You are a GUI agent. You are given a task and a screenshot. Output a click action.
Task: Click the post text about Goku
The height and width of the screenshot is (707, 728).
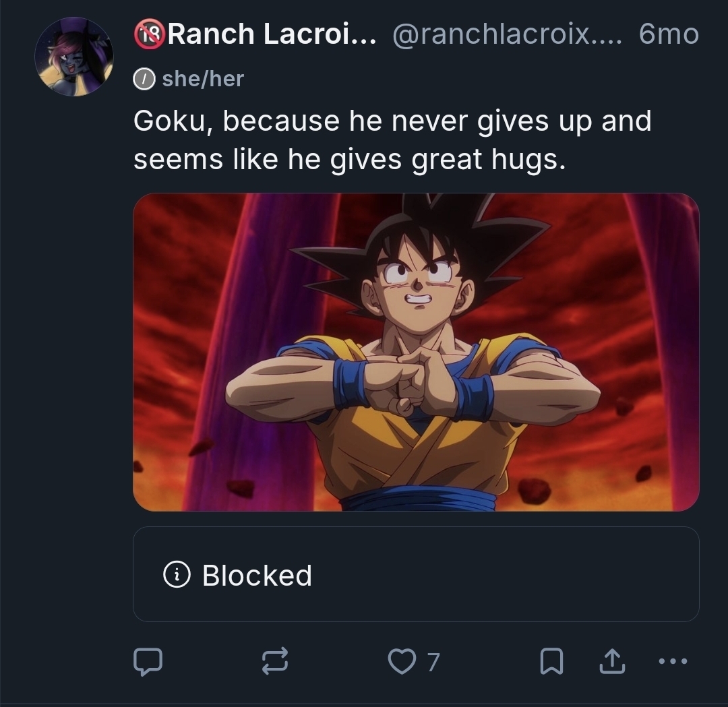coord(392,140)
